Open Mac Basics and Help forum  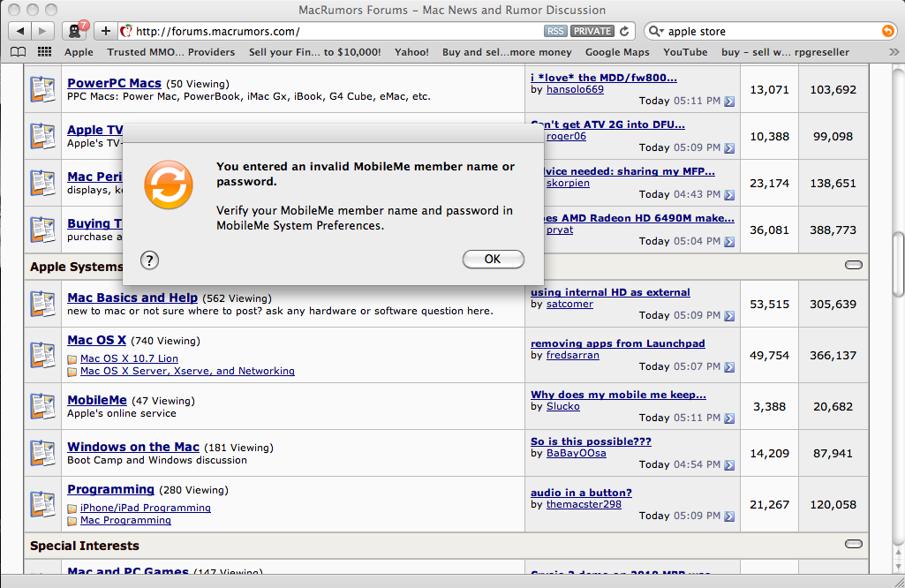pos(132,298)
